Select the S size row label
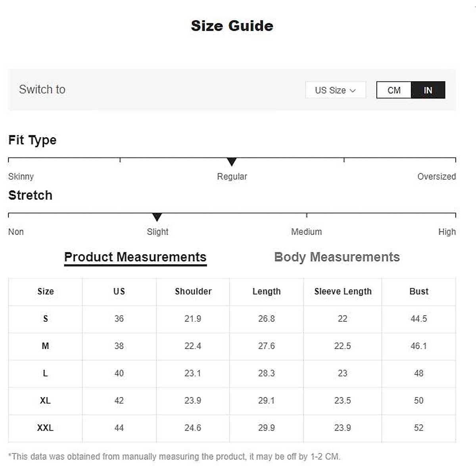Viewport: 476px width, 476px height. click(x=46, y=319)
